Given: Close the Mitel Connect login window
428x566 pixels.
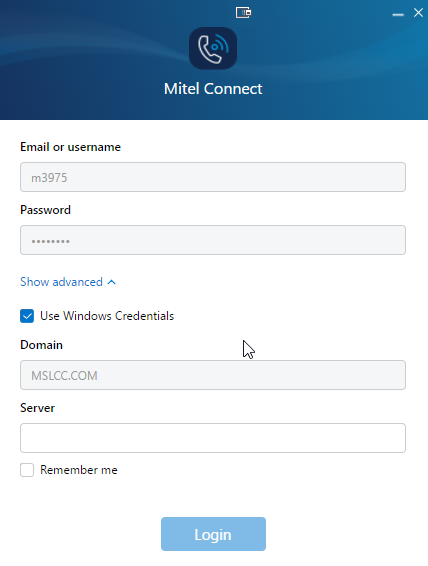Looking at the screenshot, I should pyautogui.click(x=418, y=13).
